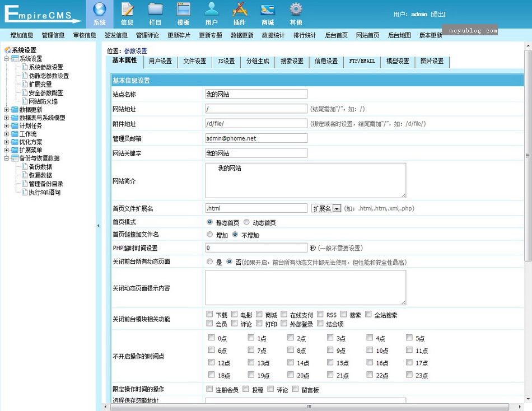This screenshot has height=411, width=532.
Task: Open the 数据统计 link in submenu
Action: pos(273,35)
